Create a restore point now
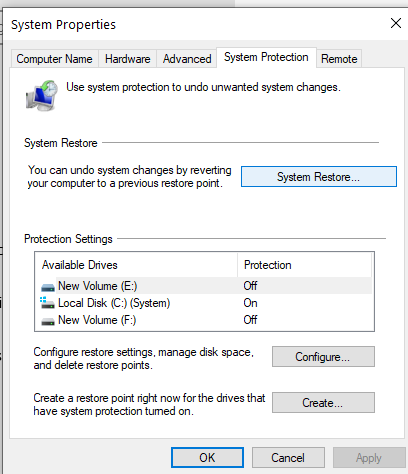This screenshot has height=474, width=408. click(323, 403)
